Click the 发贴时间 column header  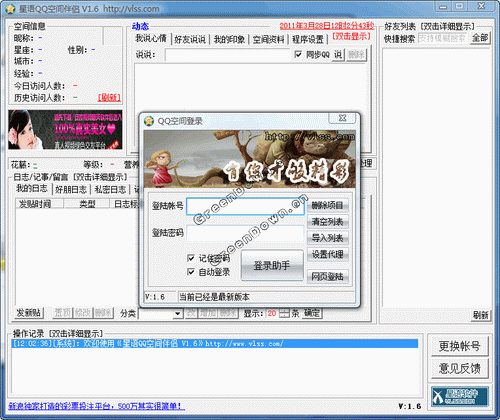[x=39, y=204]
